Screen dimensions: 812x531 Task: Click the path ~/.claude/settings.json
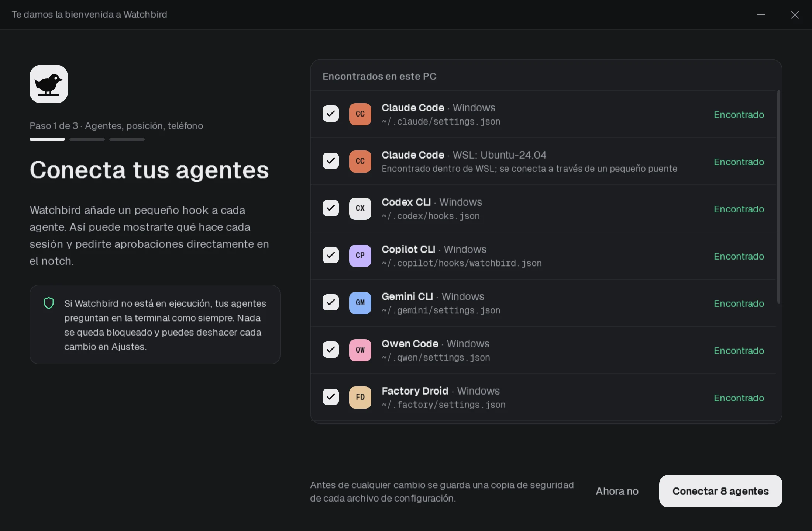click(441, 122)
